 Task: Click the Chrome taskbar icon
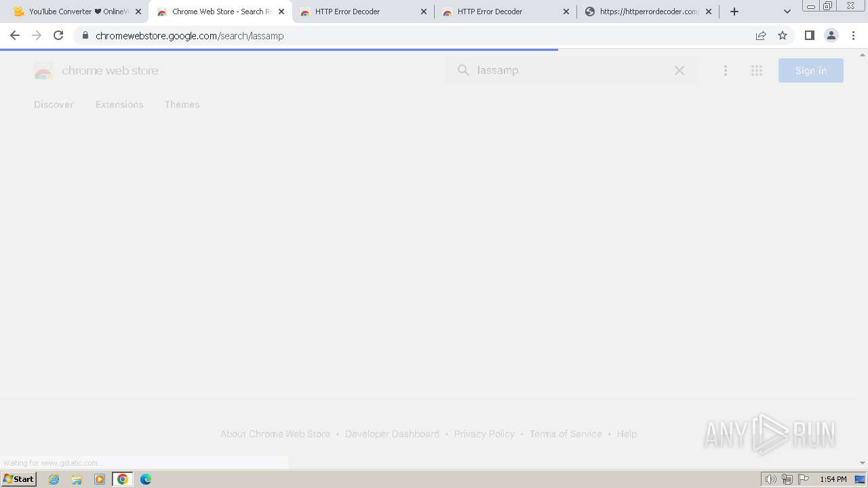click(123, 479)
